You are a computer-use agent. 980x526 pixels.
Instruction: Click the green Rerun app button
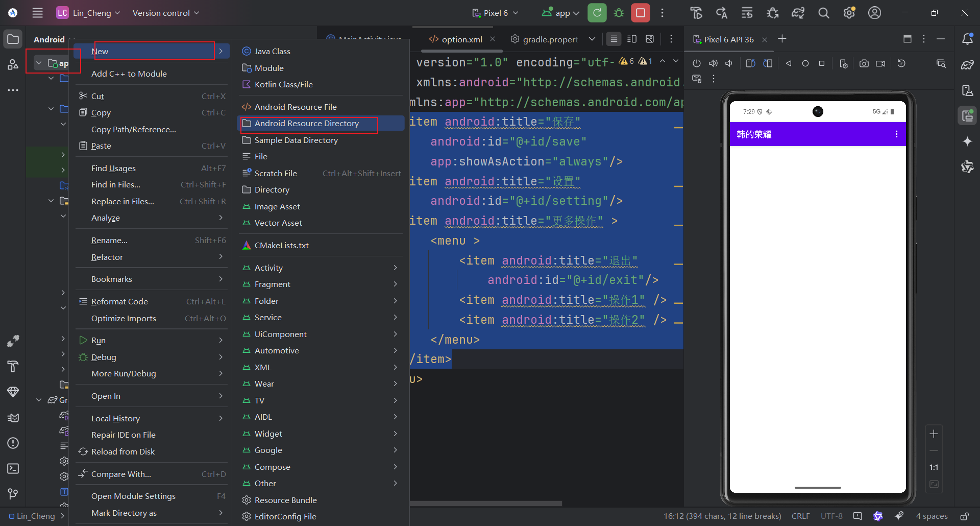pos(597,13)
